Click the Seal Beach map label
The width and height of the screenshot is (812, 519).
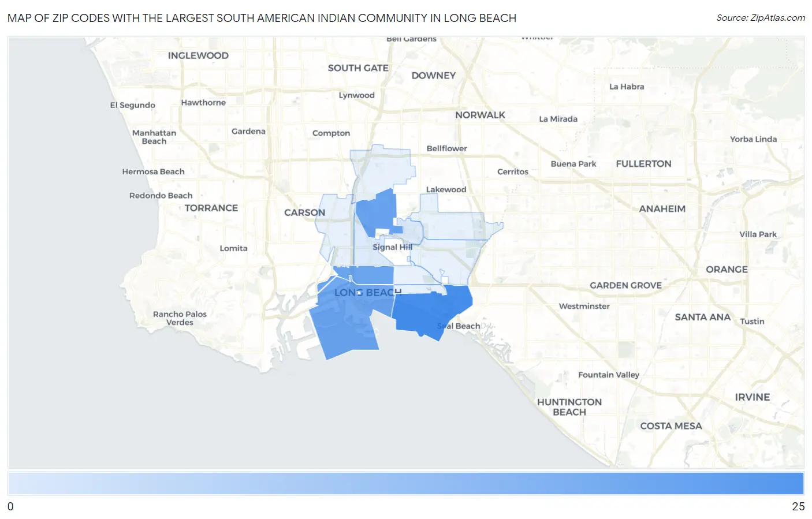coord(459,326)
